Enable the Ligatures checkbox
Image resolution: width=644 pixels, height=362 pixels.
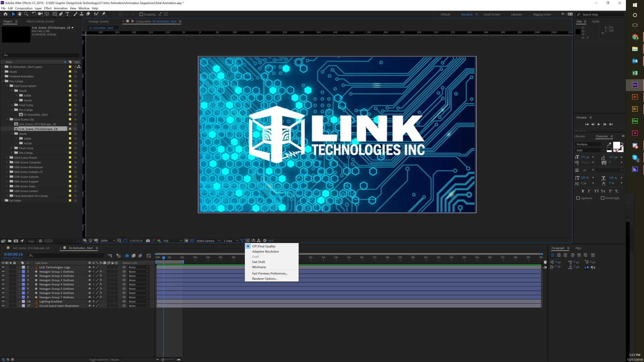coord(578,198)
